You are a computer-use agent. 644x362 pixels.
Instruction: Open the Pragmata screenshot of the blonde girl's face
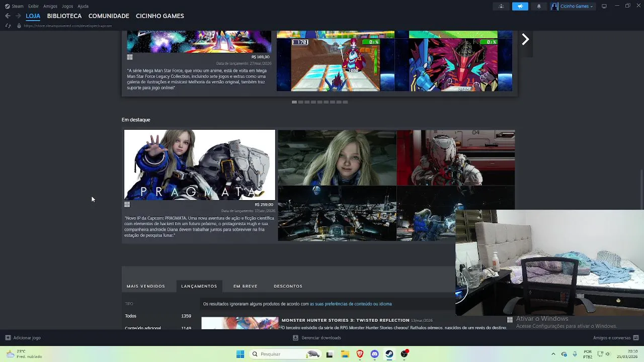point(337,157)
